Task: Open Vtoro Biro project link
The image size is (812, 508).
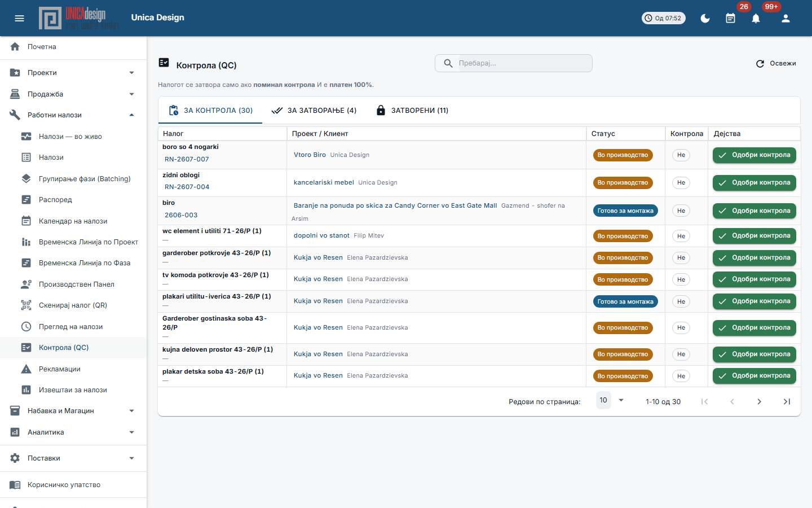Action: [x=310, y=155]
